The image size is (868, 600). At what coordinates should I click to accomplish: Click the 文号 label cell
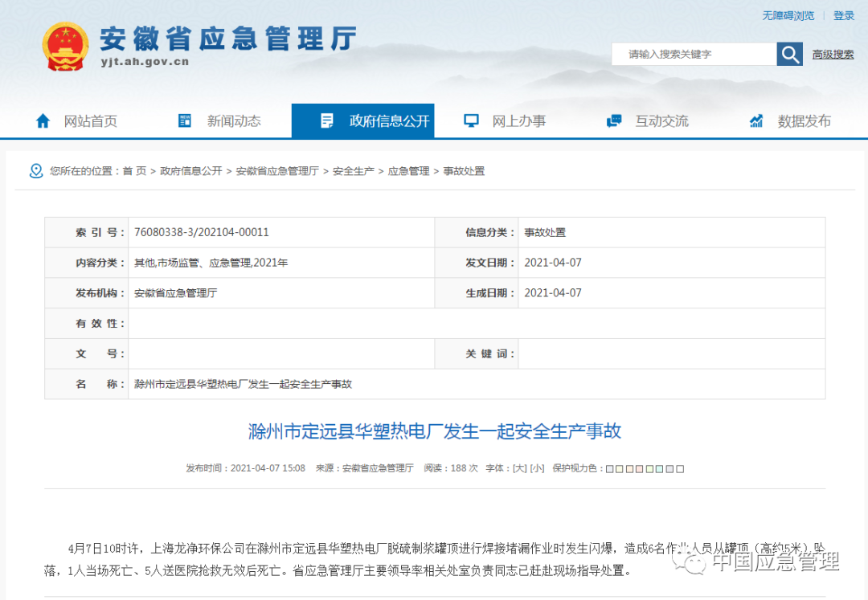click(86, 353)
